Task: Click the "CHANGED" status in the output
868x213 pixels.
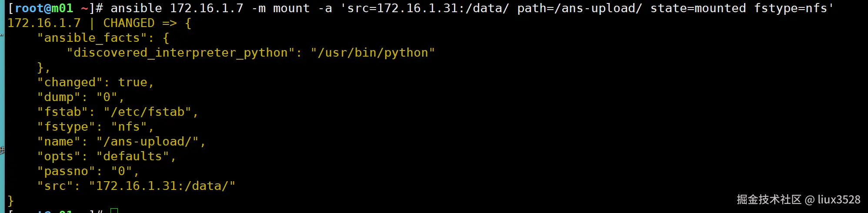Action: point(129,23)
